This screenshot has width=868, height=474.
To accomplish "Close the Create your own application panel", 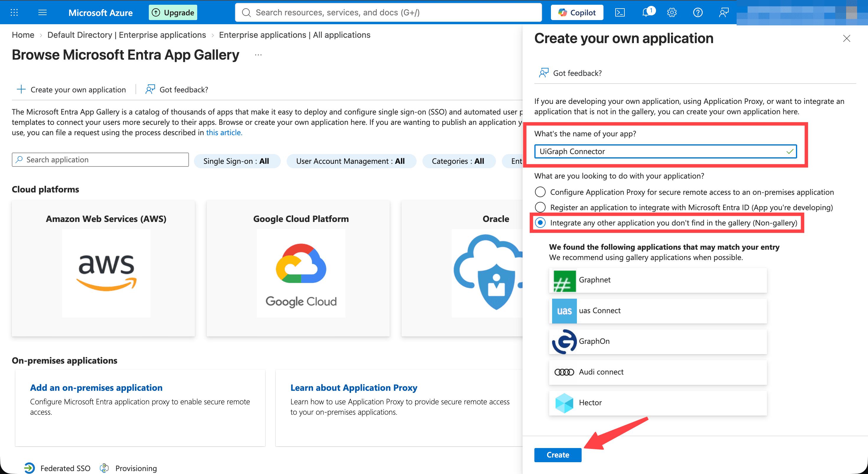I will [847, 38].
